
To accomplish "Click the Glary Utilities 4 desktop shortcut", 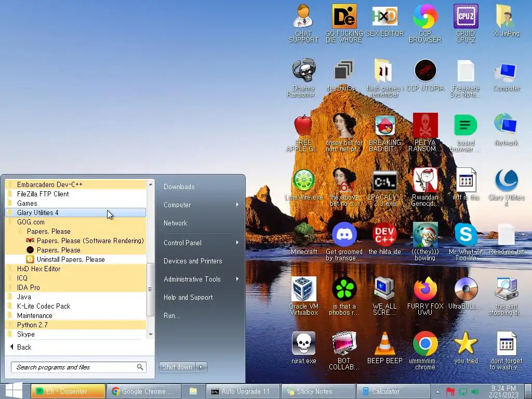I will [506, 187].
